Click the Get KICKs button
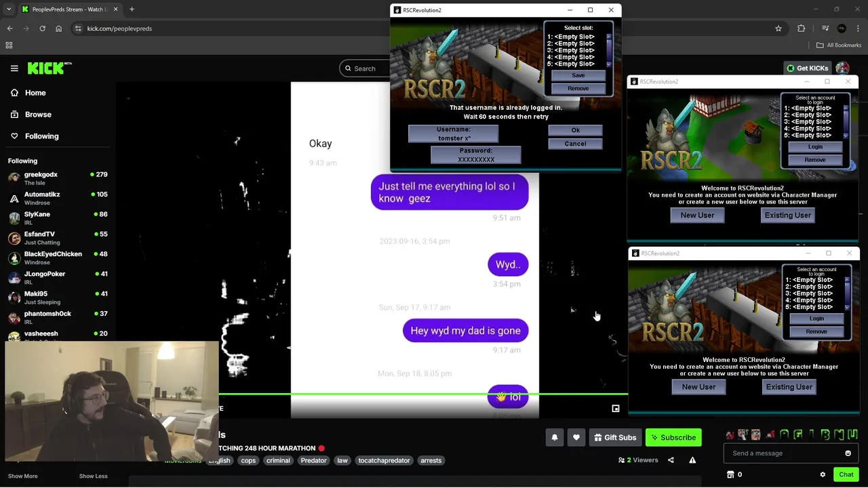 [807, 68]
